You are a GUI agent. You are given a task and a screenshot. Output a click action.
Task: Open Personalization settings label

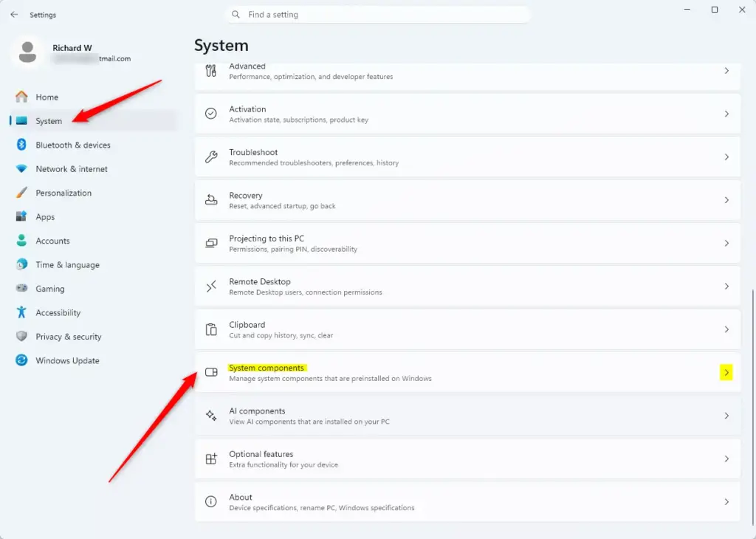[x=63, y=193]
